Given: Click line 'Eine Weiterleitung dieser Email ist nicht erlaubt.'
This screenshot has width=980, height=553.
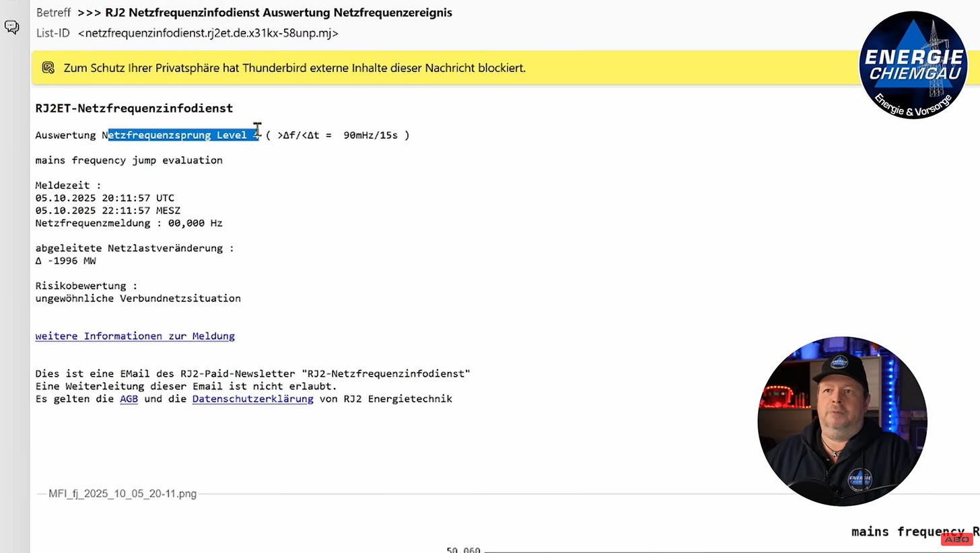Looking at the screenshot, I should 186,386.
